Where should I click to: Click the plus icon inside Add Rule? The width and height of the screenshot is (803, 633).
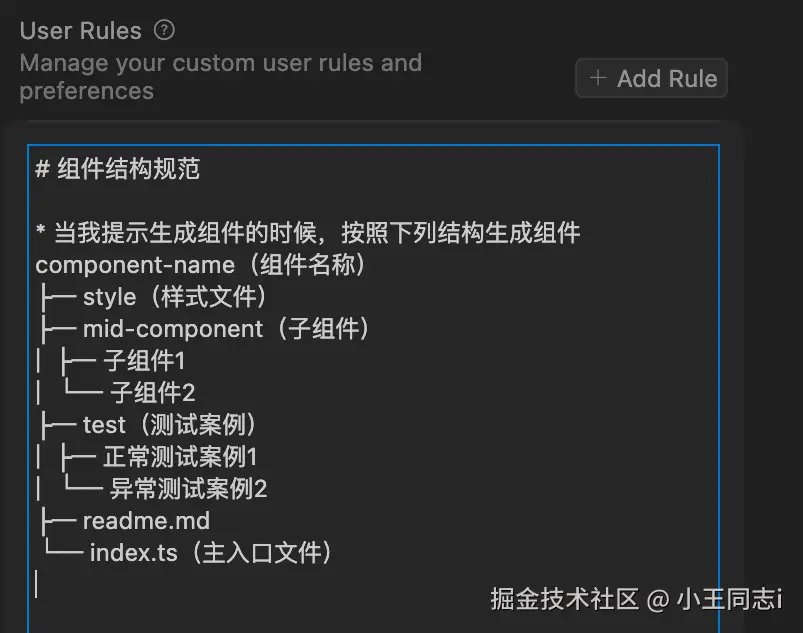pos(598,78)
